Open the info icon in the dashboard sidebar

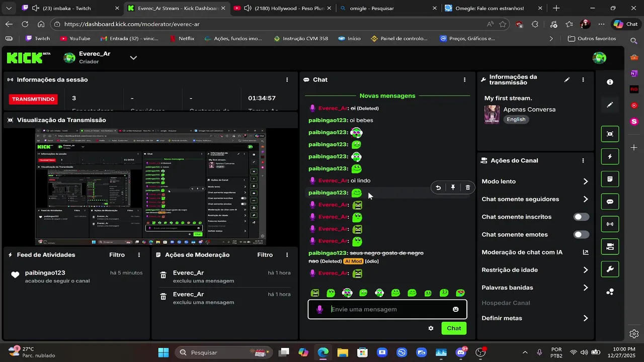(x=610, y=82)
